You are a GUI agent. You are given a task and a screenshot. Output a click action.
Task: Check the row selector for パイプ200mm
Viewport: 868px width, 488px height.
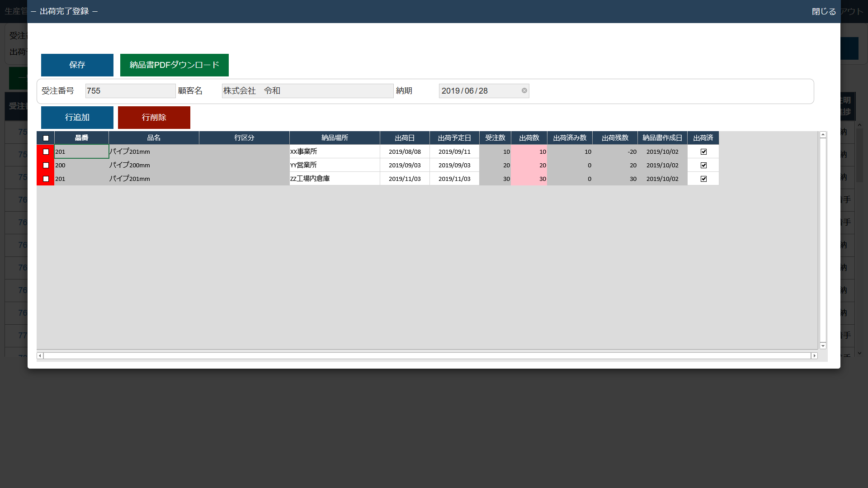tap(46, 165)
